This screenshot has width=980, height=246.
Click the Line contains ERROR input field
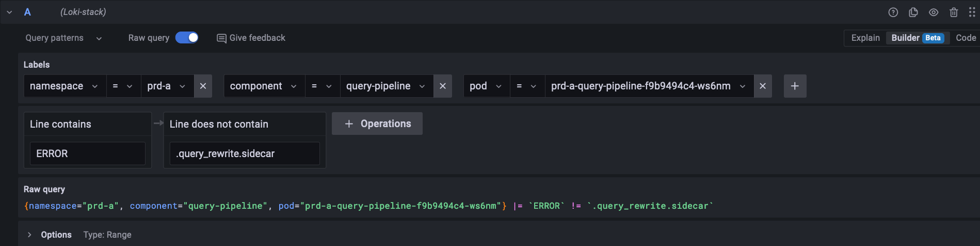pyautogui.click(x=87, y=153)
